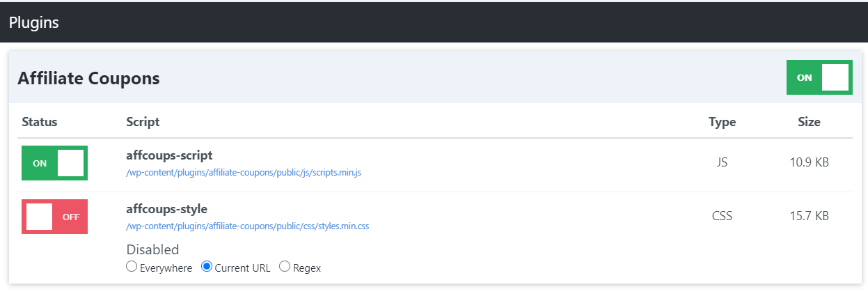
Task: Click the CSS type cell
Action: point(722,216)
